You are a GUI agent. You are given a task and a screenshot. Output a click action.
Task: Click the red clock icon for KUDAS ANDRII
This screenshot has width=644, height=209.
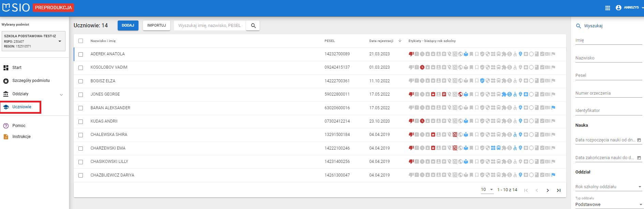[422, 121]
